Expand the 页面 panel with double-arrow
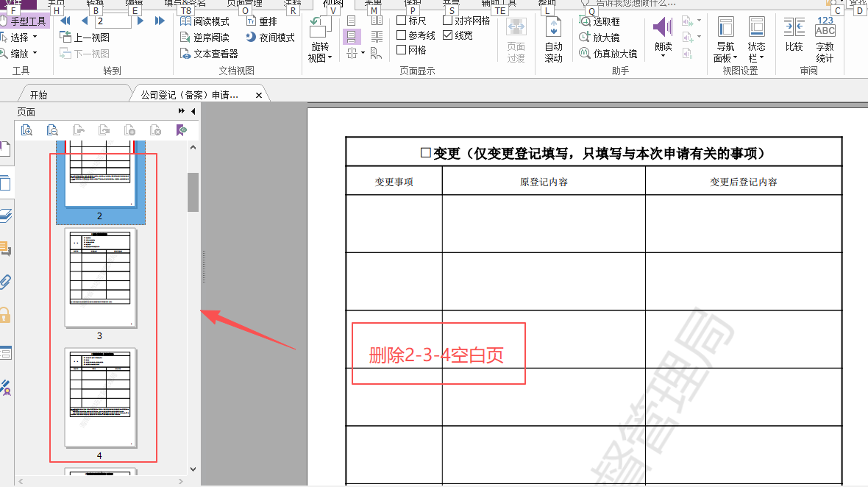Image resolution: width=868 pixels, height=487 pixels. [181, 111]
